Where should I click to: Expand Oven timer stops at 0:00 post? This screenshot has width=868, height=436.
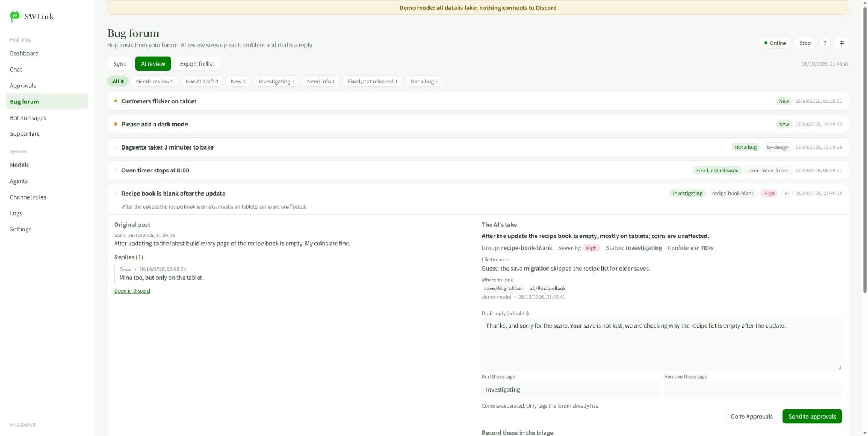(x=478, y=170)
